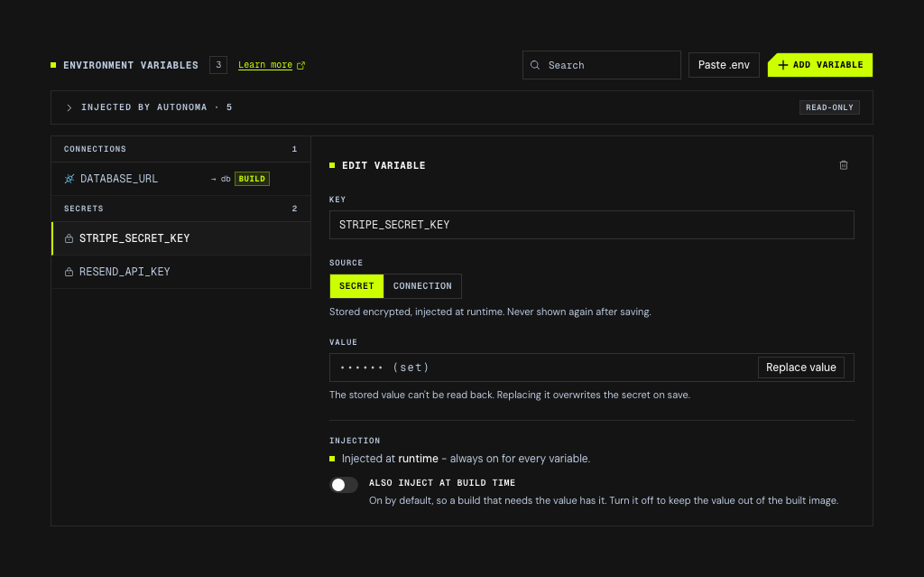Click the variable count badge 3

(218, 65)
